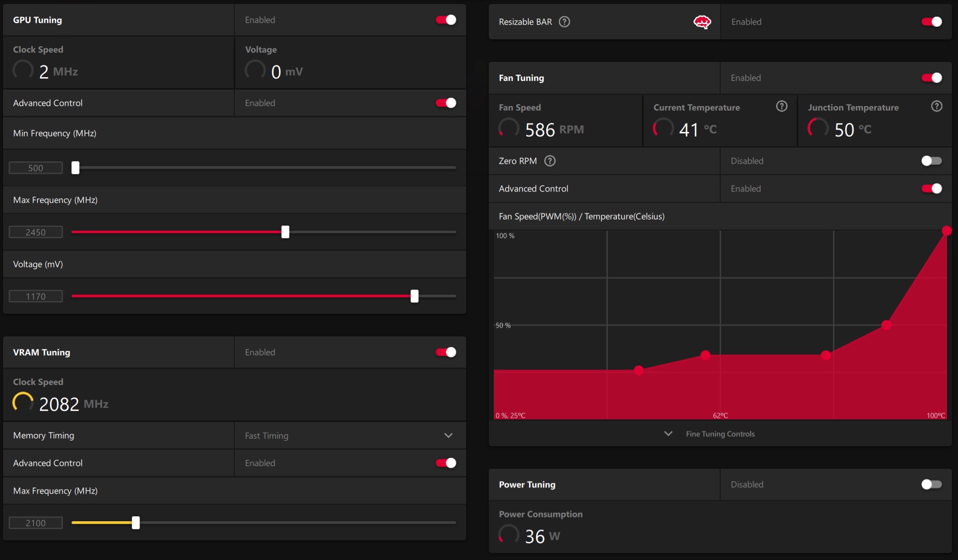Click the 50 °C junction temperature value
958x560 pixels.
853,130
